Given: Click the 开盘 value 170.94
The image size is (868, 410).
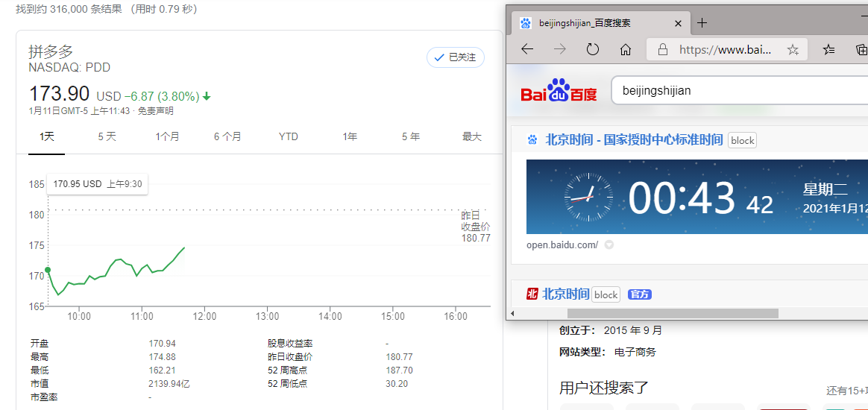Looking at the screenshot, I should tap(163, 344).
